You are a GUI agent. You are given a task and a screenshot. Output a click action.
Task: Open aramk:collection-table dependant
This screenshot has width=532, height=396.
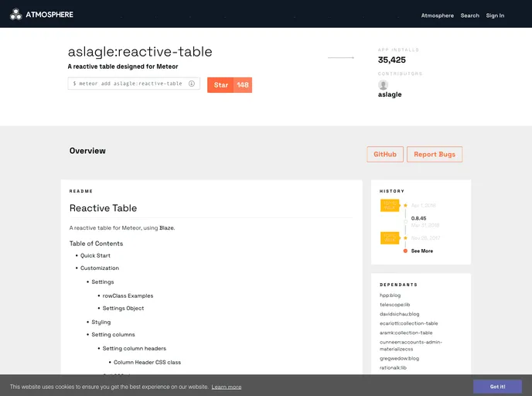point(406,333)
